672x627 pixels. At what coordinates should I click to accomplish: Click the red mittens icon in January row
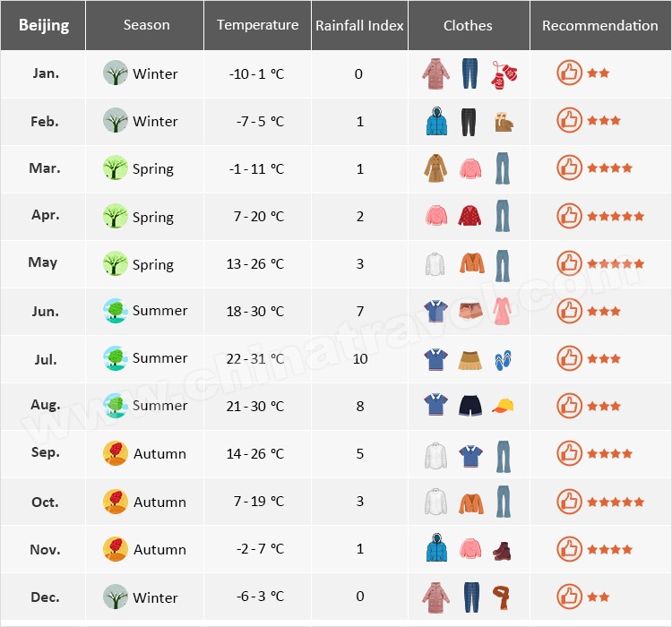coord(504,74)
